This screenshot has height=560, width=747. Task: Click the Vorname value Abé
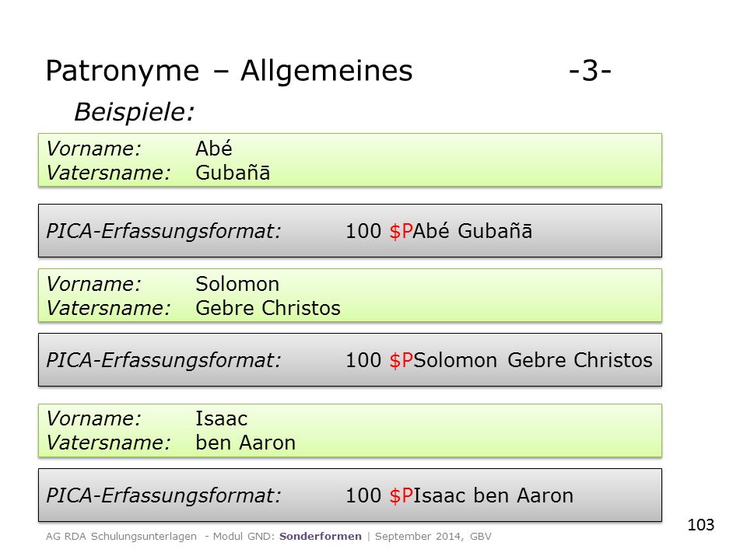(214, 149)
